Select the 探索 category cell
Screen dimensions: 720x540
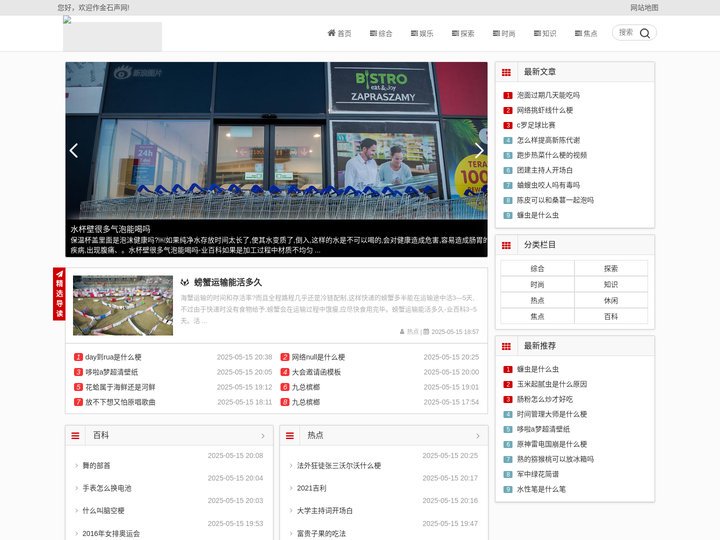click(x=611, y=269)
